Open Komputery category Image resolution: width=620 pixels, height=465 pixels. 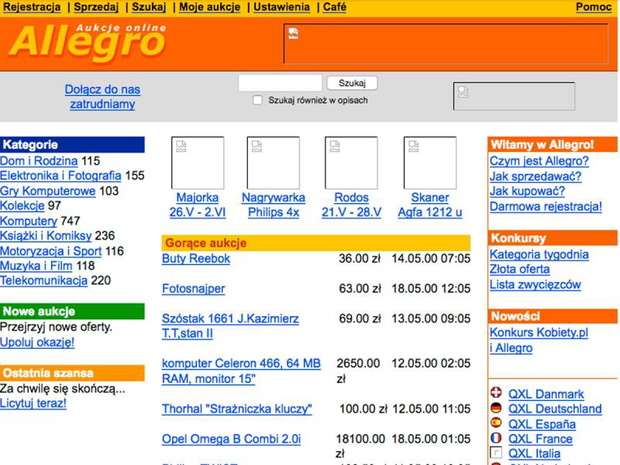(28, 221)
